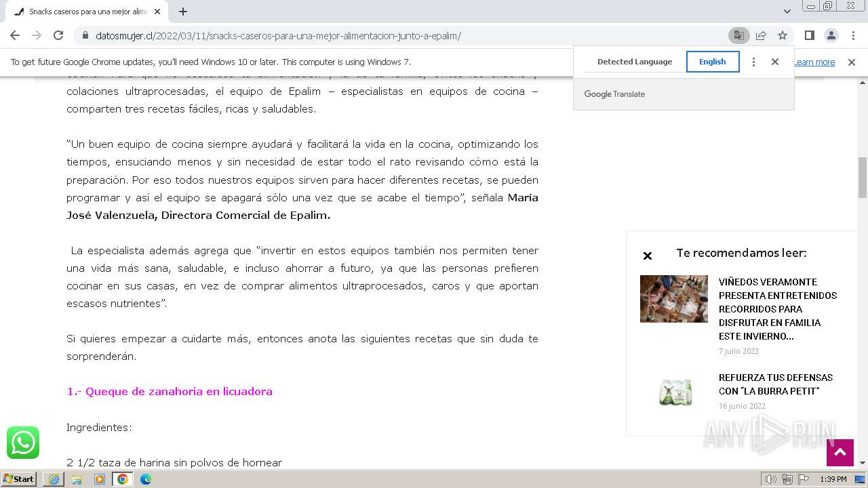This screenshot has height=488, width=868.
Task: Bookmark this page with the star icon
Action: (x=783, y=35)
